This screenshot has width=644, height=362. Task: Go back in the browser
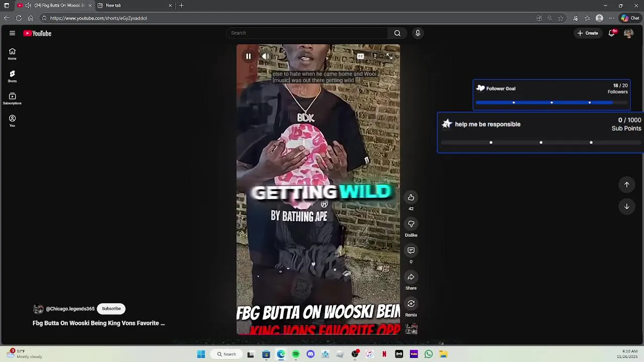tap(7, 18)
